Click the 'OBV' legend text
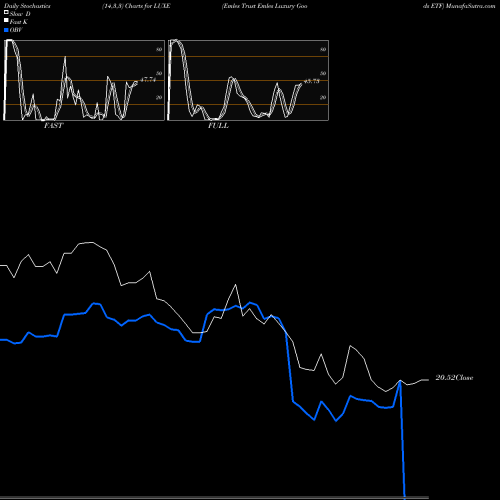This screenshot has height=500, width=500. tap(16, 30)
